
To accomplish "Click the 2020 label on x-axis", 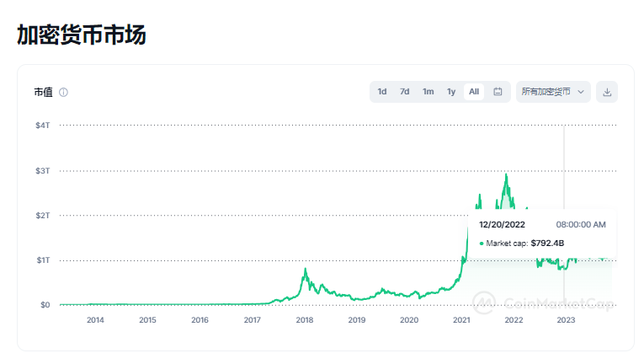I will (409, 320).
